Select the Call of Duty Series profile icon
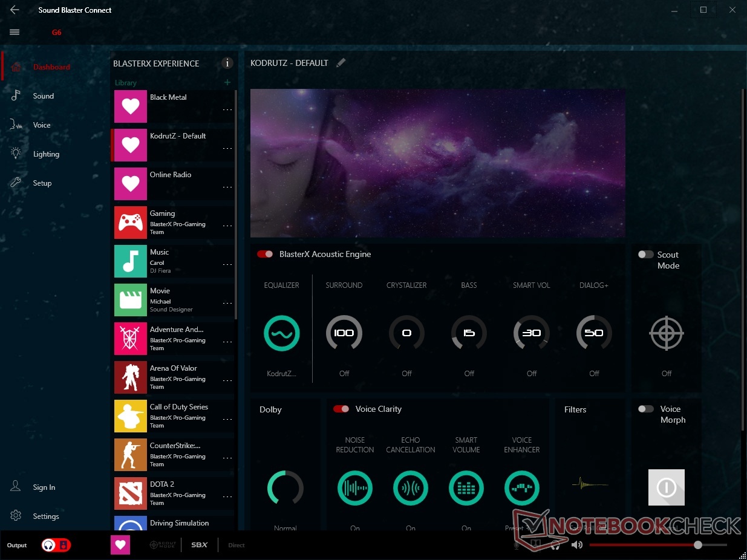The height and width of the screenshot is (560, 747). coord(131,416)
